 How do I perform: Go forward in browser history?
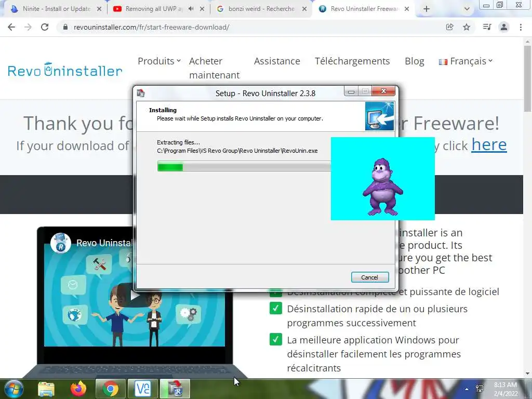[28, 27]
